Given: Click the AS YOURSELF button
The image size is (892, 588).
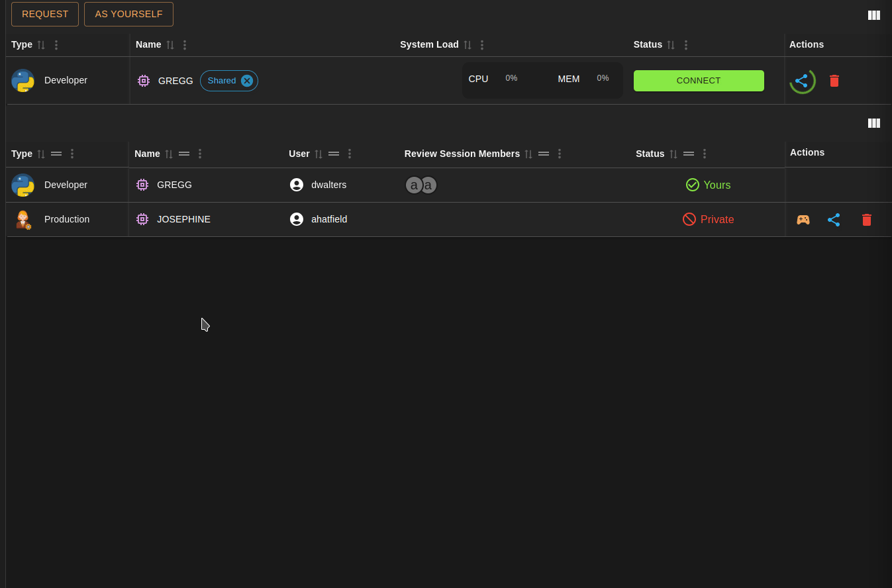Looking at the screenshot, I should [128, 14].
